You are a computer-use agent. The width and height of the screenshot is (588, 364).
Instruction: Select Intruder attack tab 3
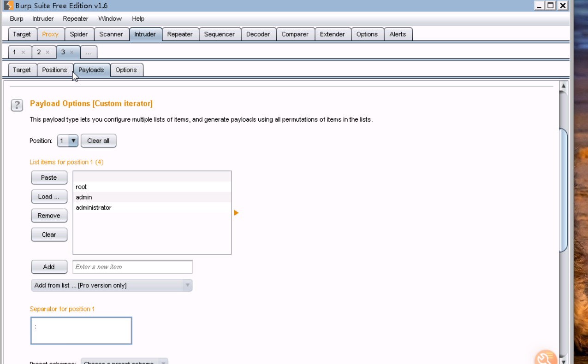pos(63,52)
